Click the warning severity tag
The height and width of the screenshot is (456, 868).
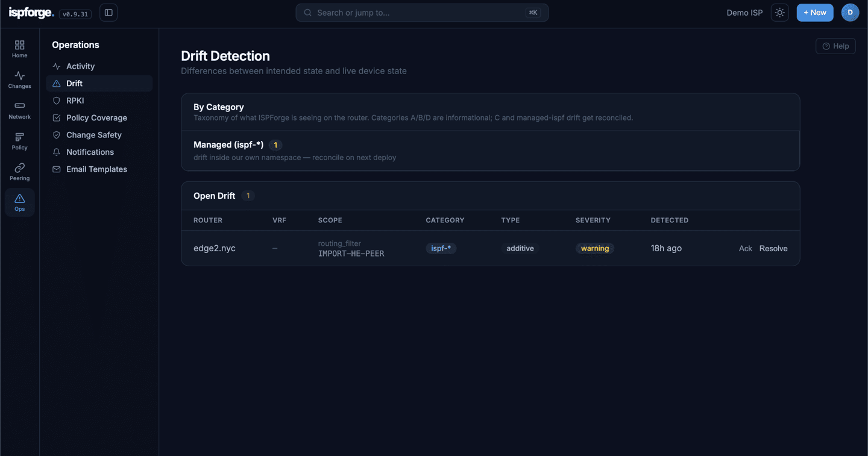[x=595, y=248]
